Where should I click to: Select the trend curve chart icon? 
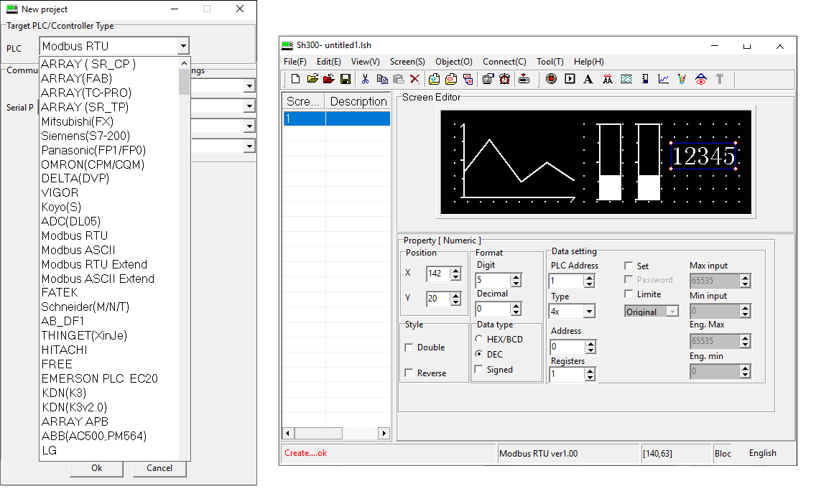coord(663,79)
